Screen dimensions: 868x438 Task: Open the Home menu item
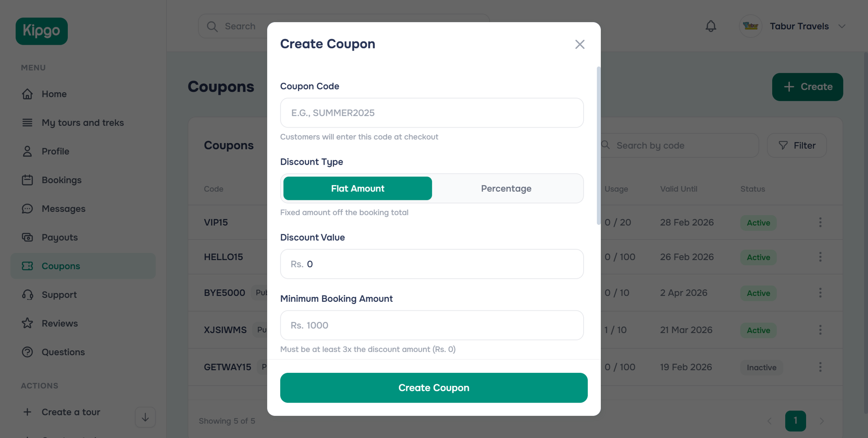coord(54,94)
